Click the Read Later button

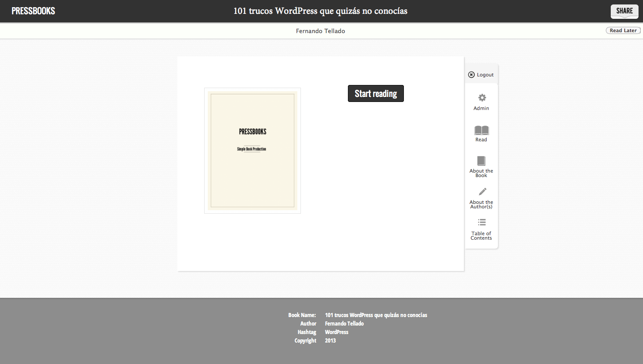tap(623, 30)
